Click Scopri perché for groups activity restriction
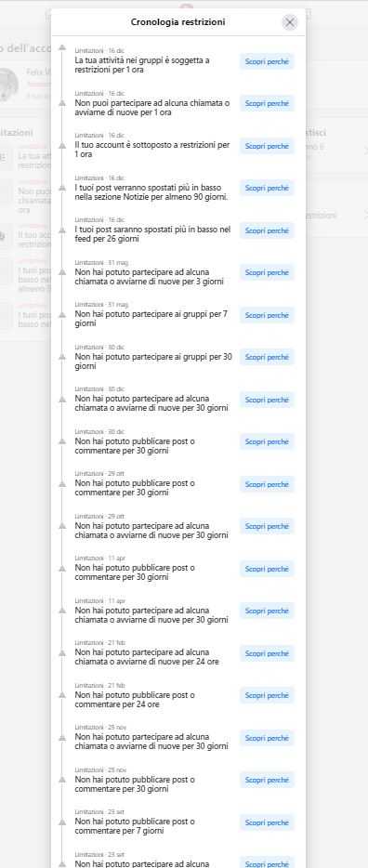The height and width of the screenshot is (868, 368). (x=267, y=61)
